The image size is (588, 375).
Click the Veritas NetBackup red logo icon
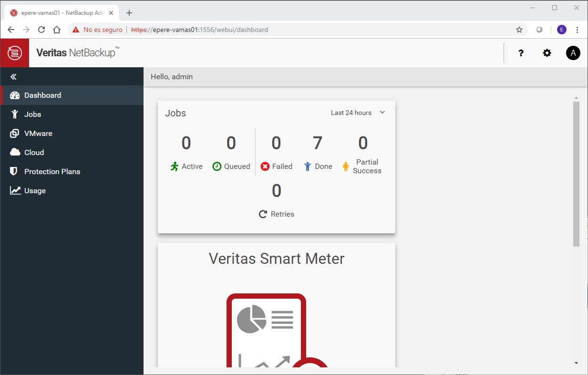[15, 53]
